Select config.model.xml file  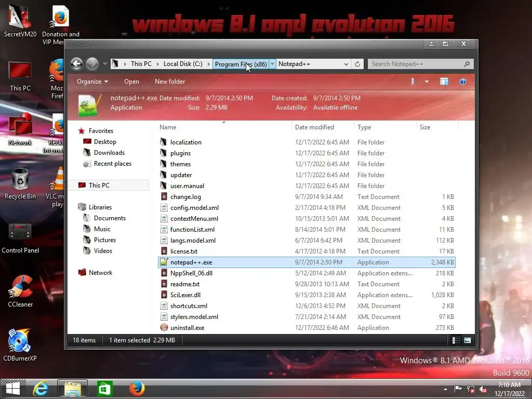194,208
